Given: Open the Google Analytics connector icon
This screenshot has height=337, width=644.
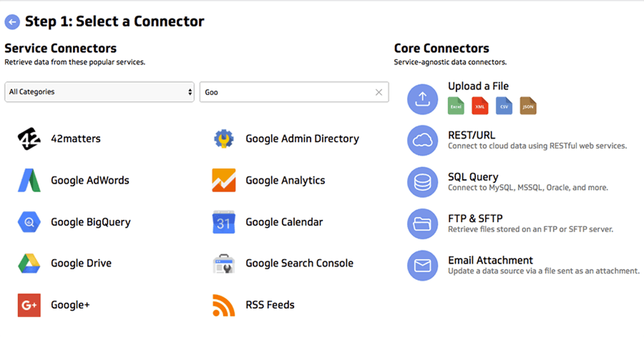Looking at the screenshot, I should click(223, 180).
